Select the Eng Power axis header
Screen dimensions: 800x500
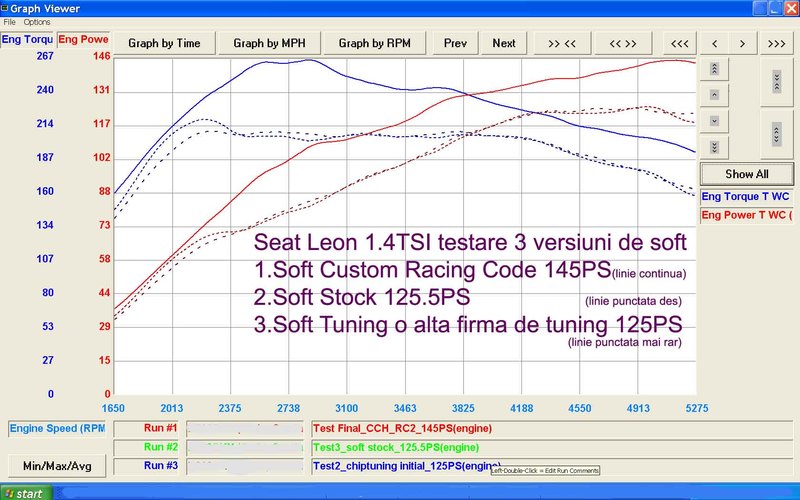(x=83, y=40)
